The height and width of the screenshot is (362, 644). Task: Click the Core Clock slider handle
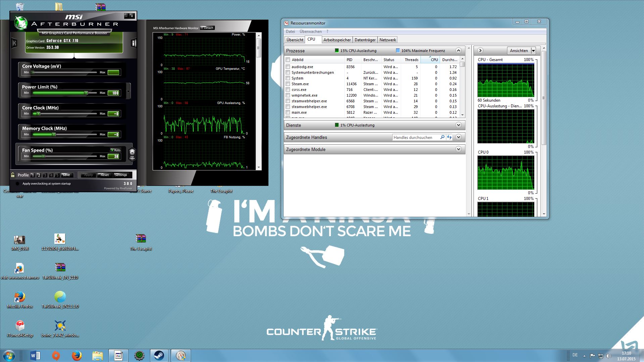pos(38,113)
